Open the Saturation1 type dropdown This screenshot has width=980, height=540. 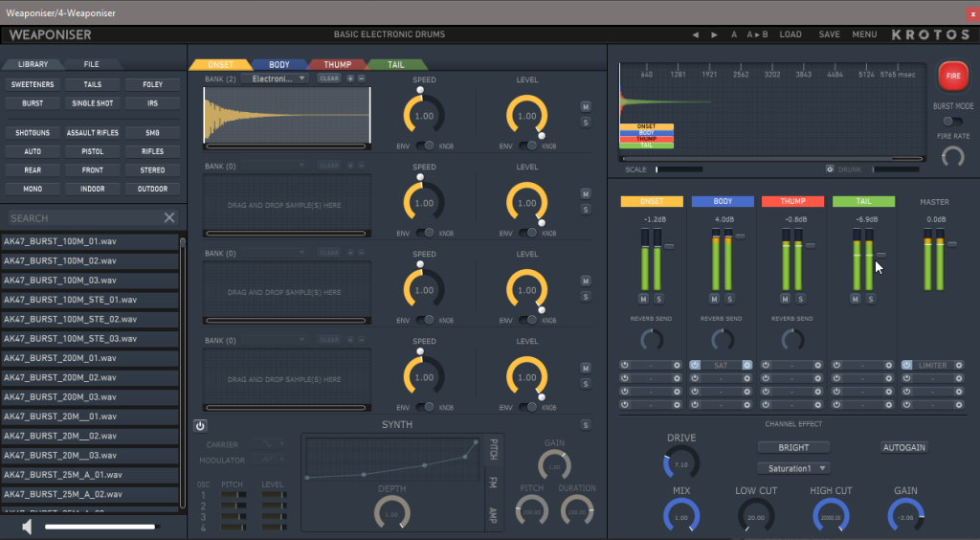(x=793, y=468)
